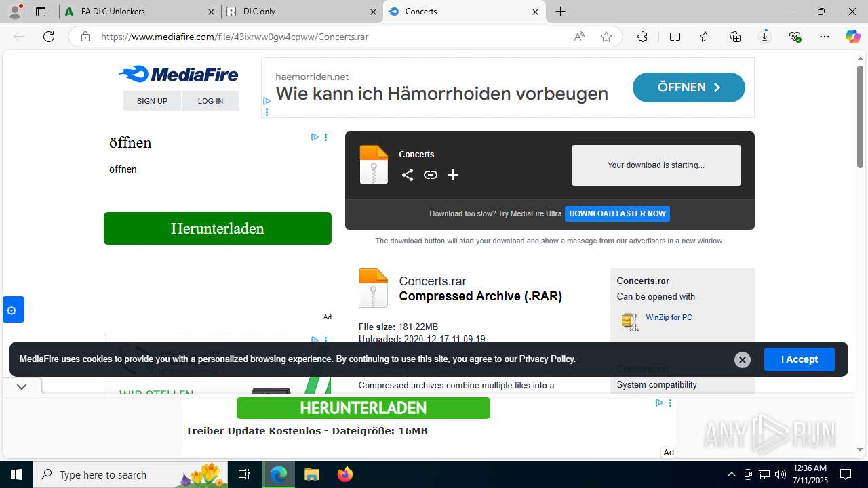The image size is (868, 488).
Task: Open the notification center icon
Action: (x=846, y=474)
